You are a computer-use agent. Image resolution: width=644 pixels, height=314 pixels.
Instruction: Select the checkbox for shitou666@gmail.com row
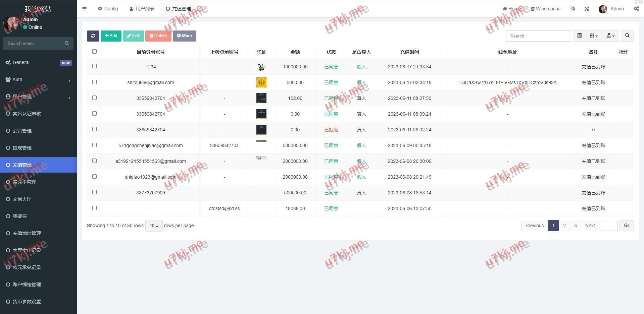tap(94, 82)
